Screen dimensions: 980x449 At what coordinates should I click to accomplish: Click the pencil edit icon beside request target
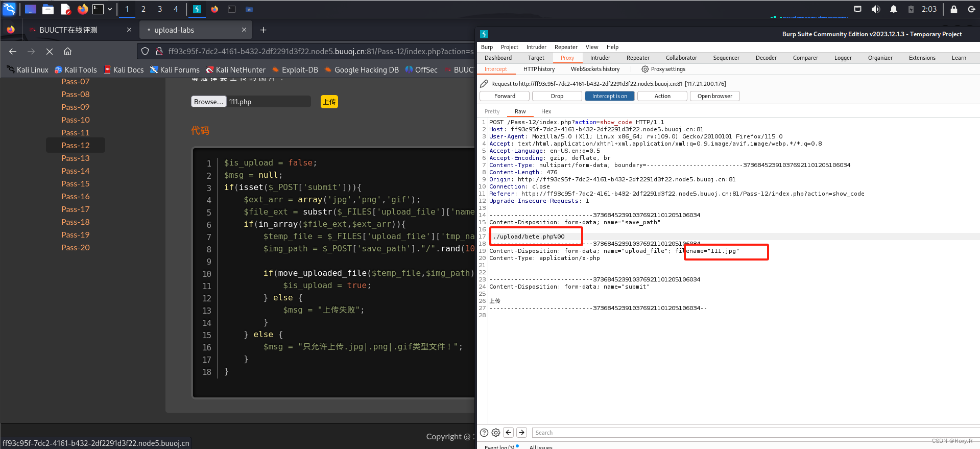coord(484,83)
